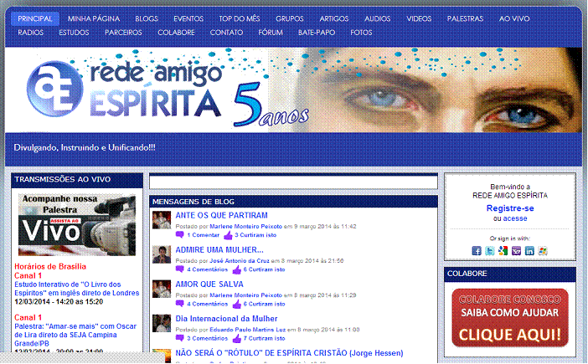
Task: Click the empty box above Mensagens de Blog
Action: (x=293, y=182)
